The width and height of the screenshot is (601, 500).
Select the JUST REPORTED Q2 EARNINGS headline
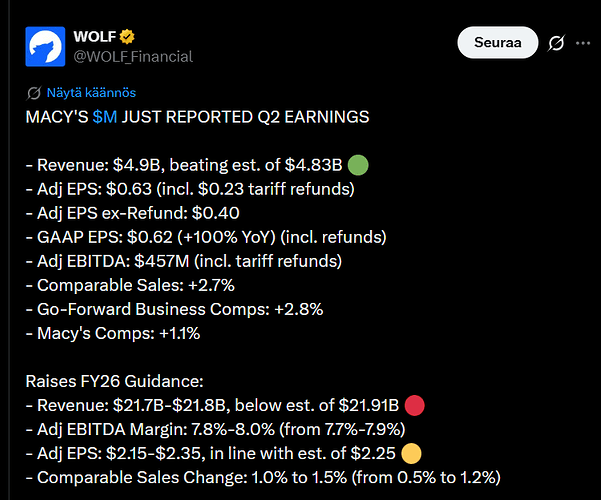[245, 117]
